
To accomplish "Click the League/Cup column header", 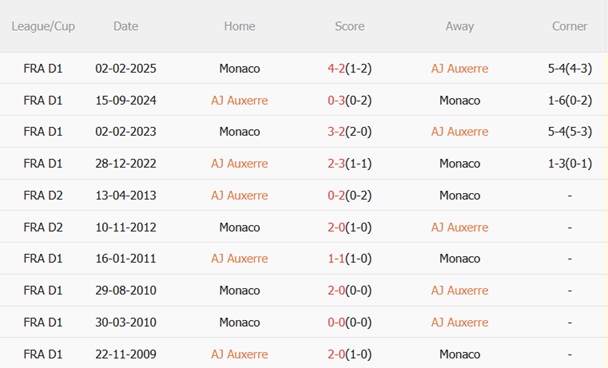I will click(x=43, y=26).
